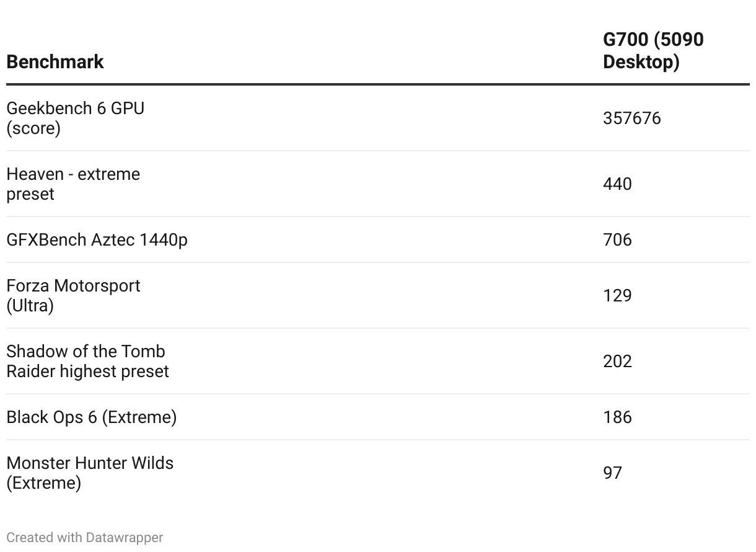Open the 'Created with Datawrapper' link
Image resolution: width=756 pixels, height=552 pixels.
[x=85, y=538]
